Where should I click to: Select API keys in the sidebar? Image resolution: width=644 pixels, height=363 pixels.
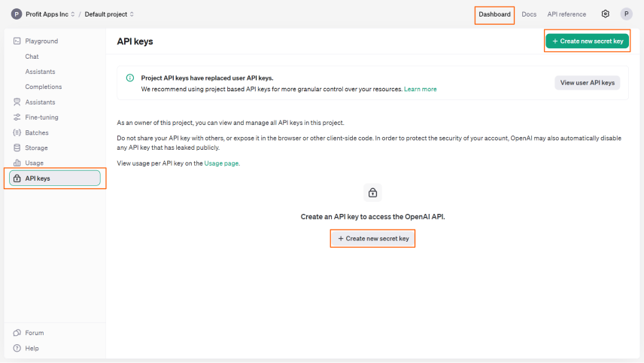[x=55, y=178]
